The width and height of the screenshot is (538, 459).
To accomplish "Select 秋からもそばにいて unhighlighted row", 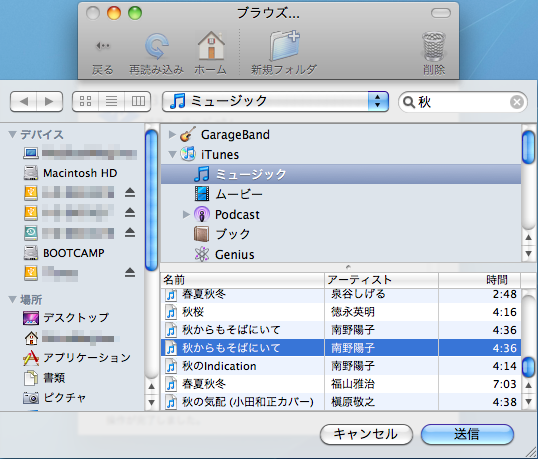I will click(x=341, y=330).
